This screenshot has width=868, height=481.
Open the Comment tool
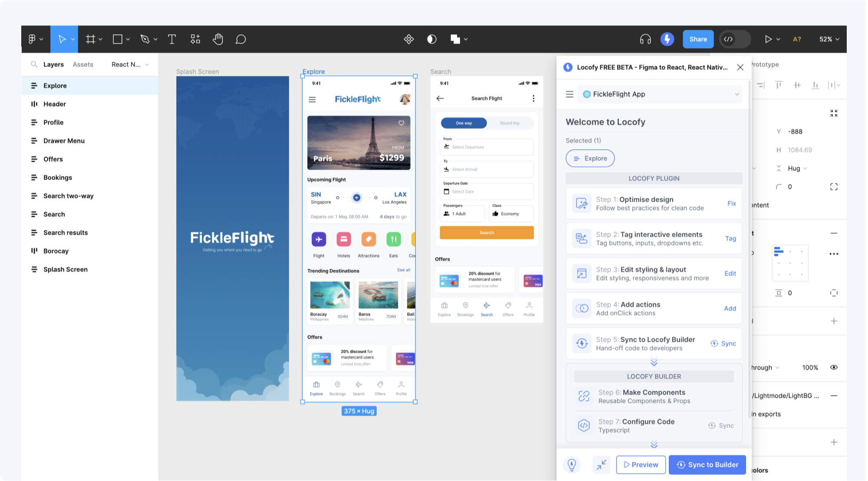pos(241,39)
